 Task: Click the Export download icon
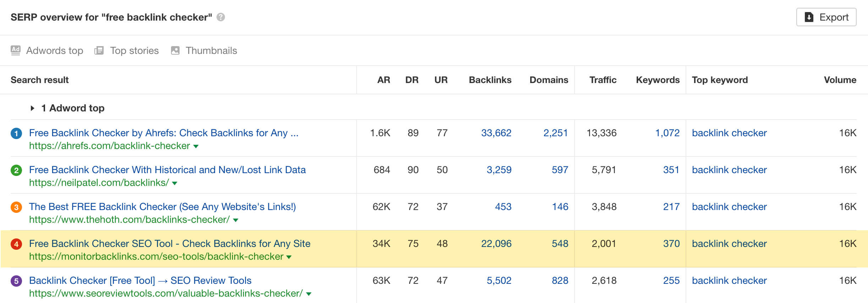(x=809, y=17)
